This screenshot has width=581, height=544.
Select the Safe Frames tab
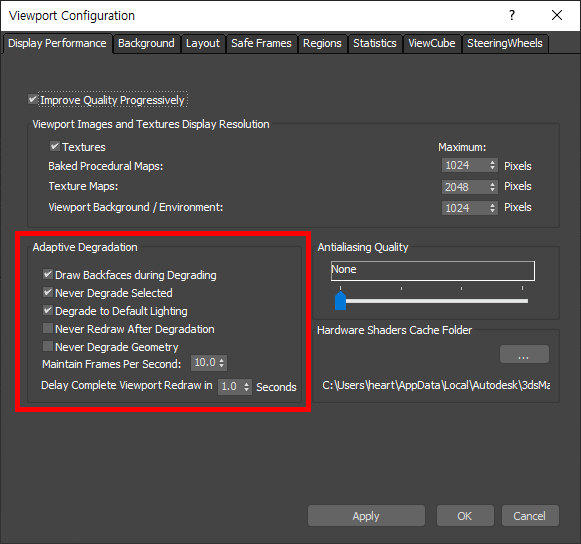261,43
